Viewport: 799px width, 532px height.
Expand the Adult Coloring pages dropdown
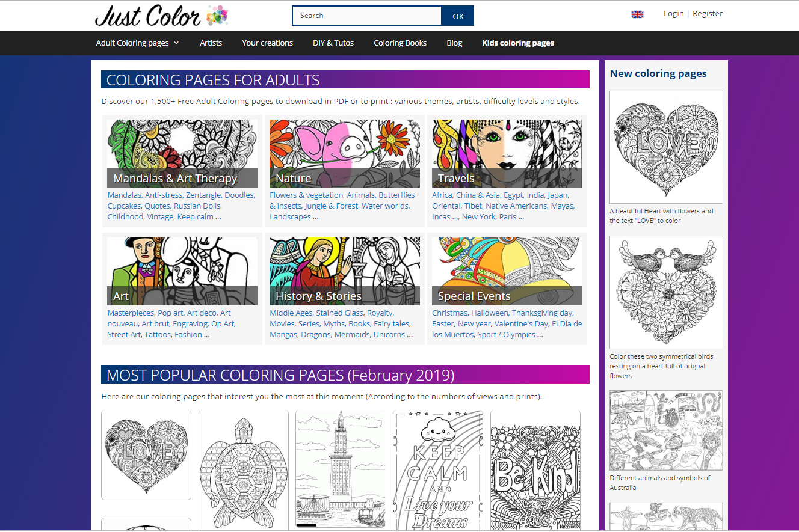tap(138, 43)
